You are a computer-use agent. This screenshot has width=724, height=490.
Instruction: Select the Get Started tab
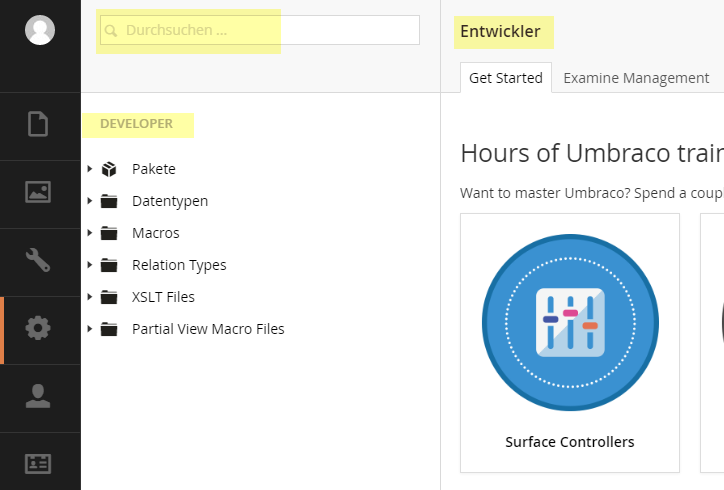(x=506, y=78)
